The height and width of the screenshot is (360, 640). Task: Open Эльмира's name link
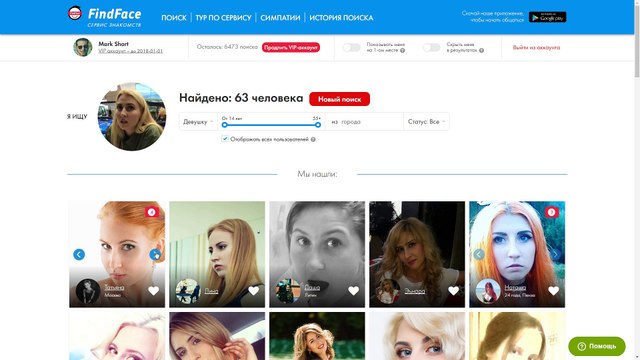415,291
